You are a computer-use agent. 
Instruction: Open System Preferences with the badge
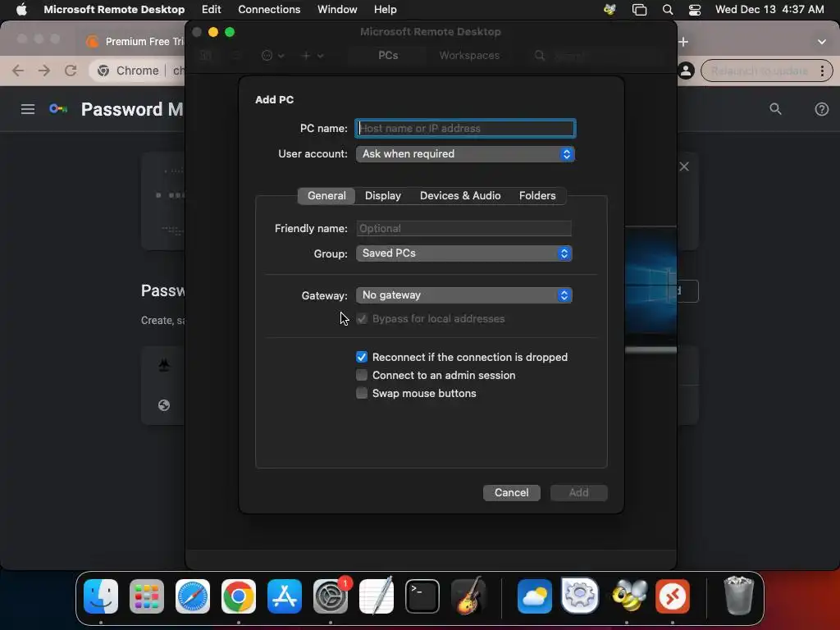[x=331, y=596]
